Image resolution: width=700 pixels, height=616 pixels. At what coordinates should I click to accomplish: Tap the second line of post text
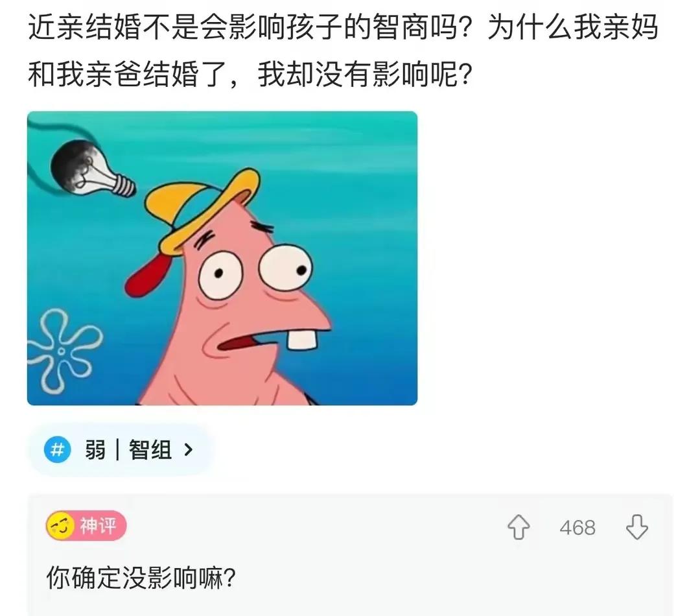(x=250, y=74)
